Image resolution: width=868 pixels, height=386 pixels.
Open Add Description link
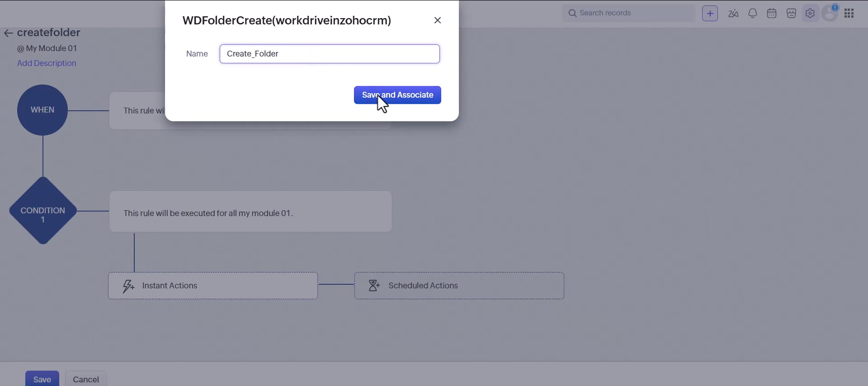point(47,64)
